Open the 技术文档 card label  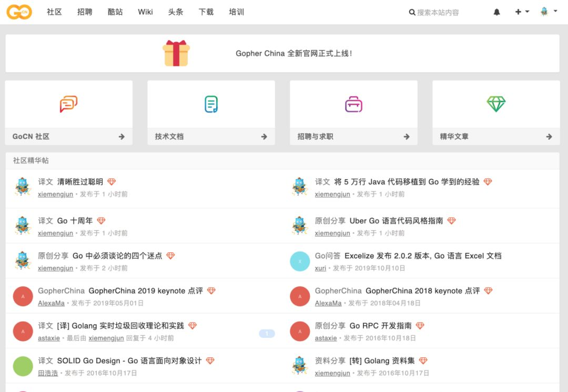tap(169, 137)
